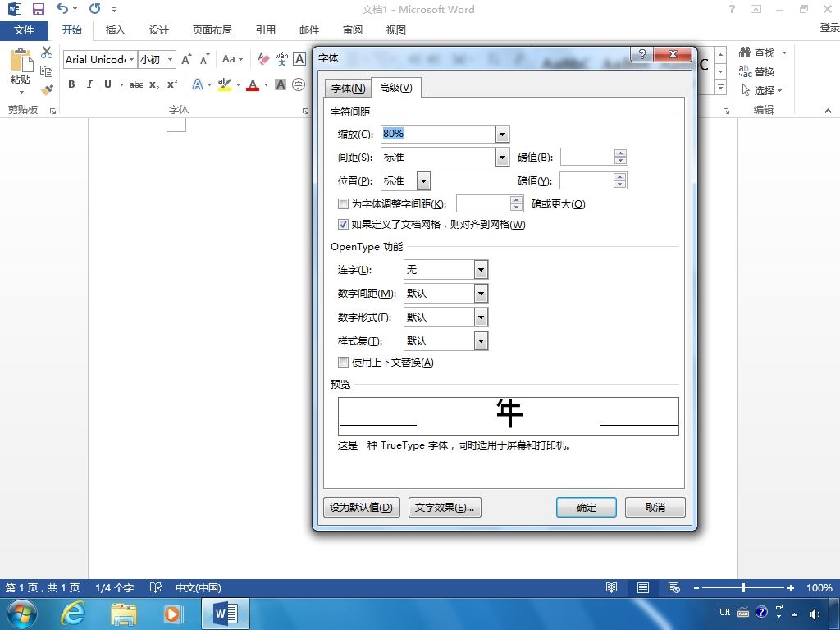Open the Change Case Aa dropdown
The height and width of the screenshot is (630, 840).
[x=232, y=59]
